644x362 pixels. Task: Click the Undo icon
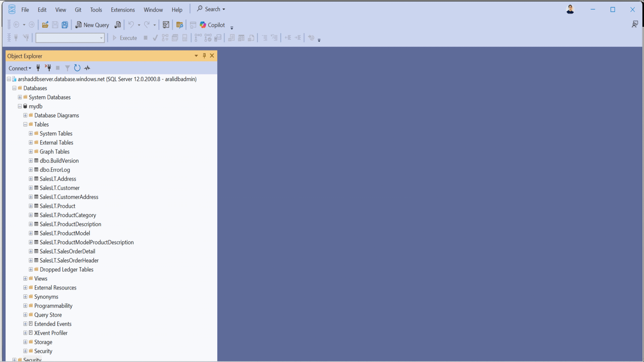131,24
